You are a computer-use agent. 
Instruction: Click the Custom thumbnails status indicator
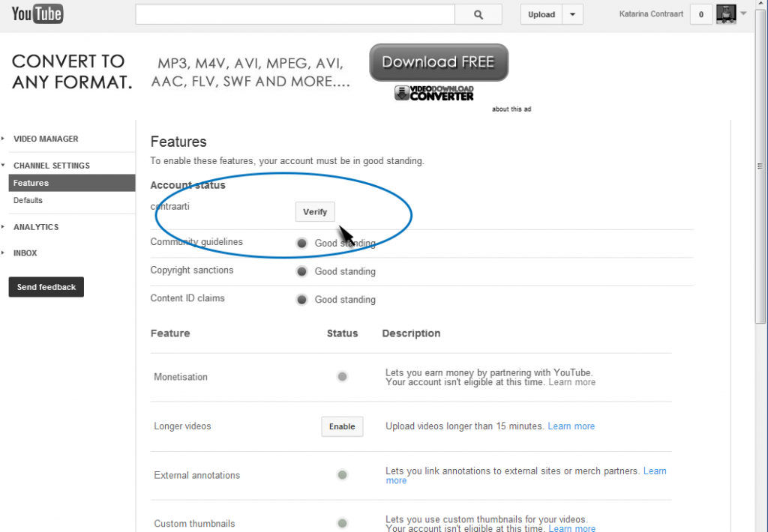(x=342, y=523)
